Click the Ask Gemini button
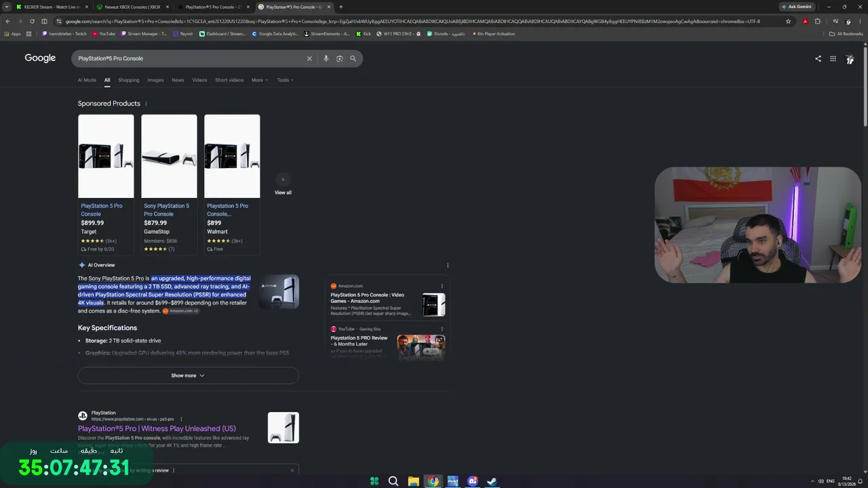868x488 pixels. [797, 7]
